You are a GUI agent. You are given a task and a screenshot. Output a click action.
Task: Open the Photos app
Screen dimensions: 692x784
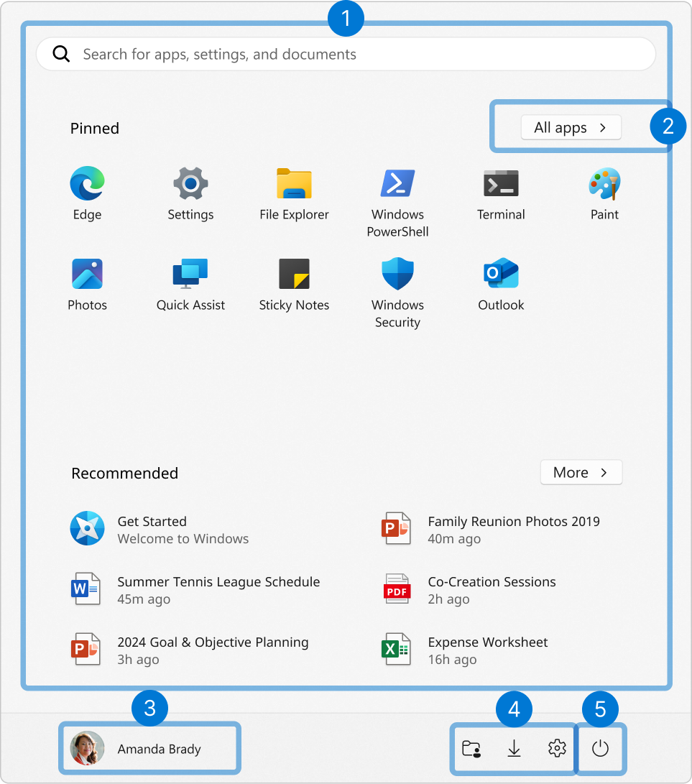(88, 284)
